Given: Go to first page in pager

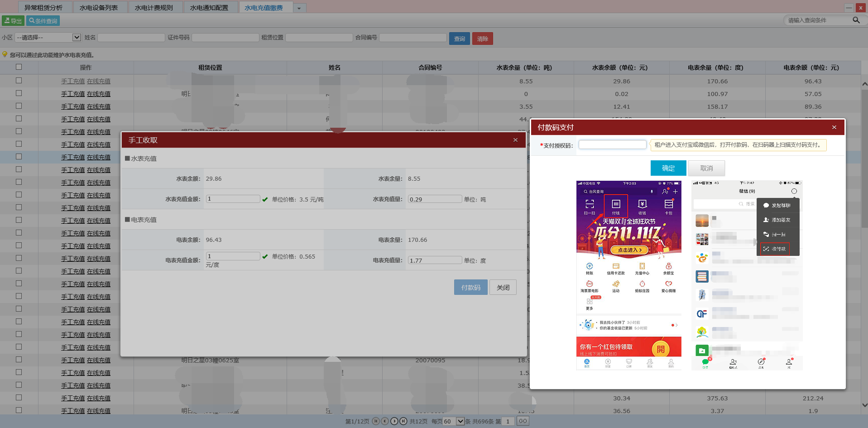Looking at the screenshot, I should (376, 421).
